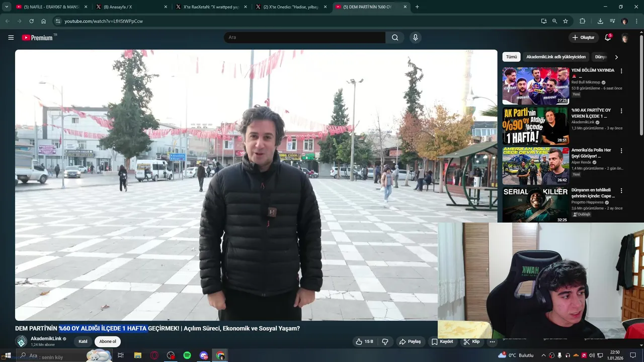Create a clip with Klip button
This screenshot has width=644, height=362.
coord(471,341)
